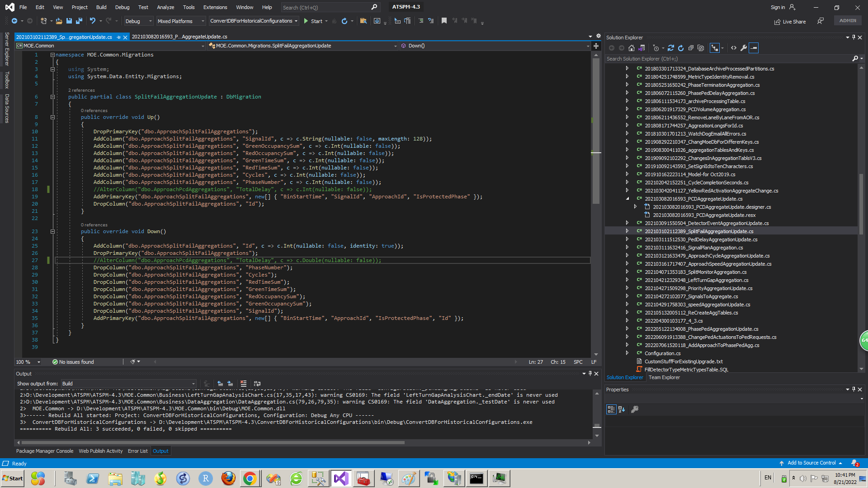Click the Home icon in Solution Explorer
Viewport: 868px width, 488px height.
pos(632,48)
